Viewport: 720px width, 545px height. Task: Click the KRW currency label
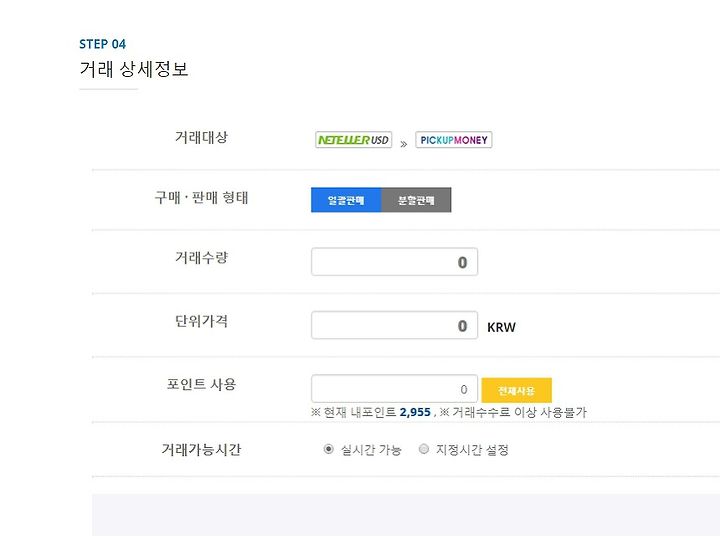(x=501, y=327)
